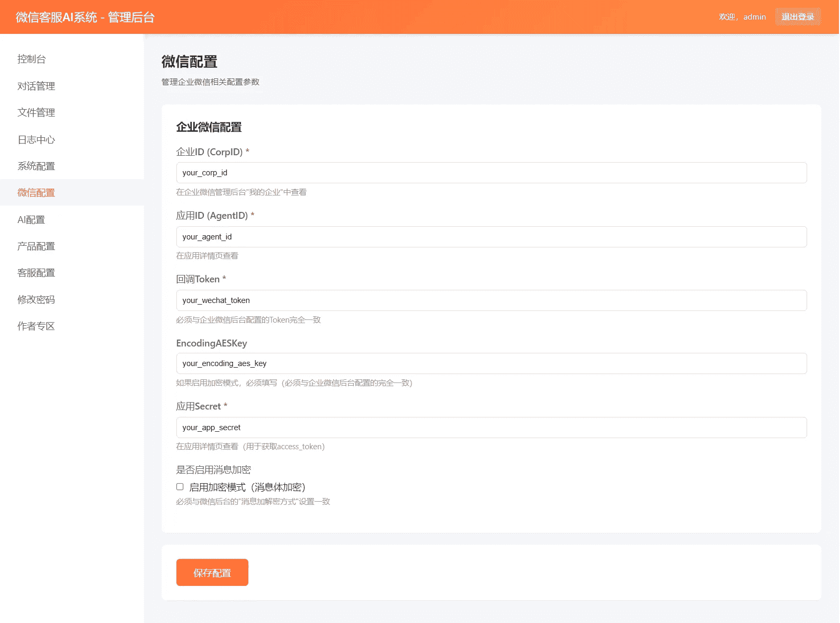Open AI配置 from the sidebar
840x623 pixels.
point(31,219)
